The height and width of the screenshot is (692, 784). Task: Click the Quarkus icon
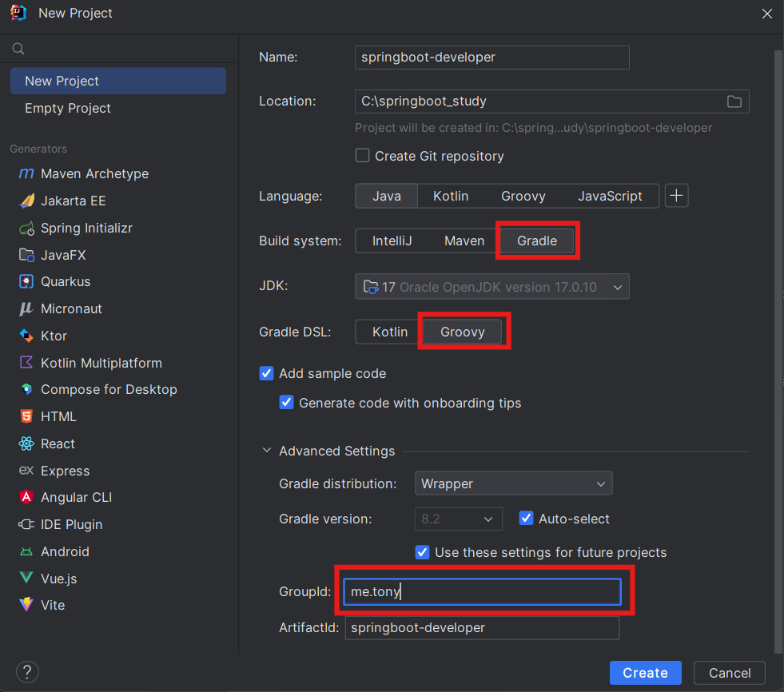(x=26, y=281)
